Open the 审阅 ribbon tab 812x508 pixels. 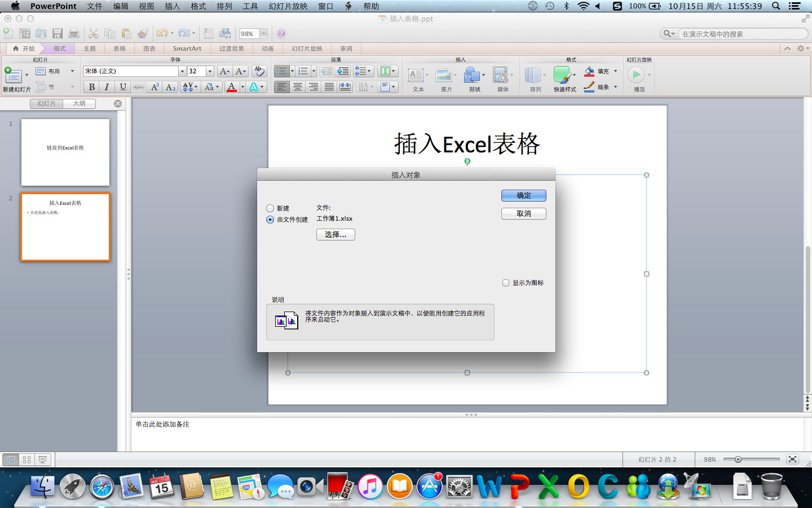coord(346,49)
